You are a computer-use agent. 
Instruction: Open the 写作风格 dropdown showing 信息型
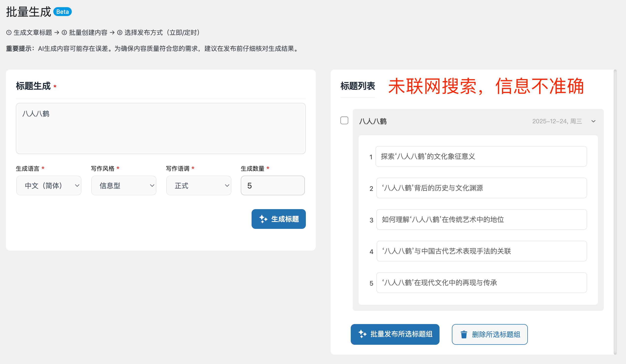click(x=124, y=185)
